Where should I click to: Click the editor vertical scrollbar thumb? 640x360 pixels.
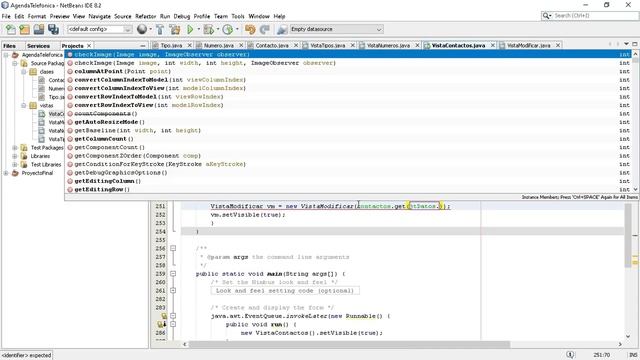pyautogui.click(x=628, y=236)
